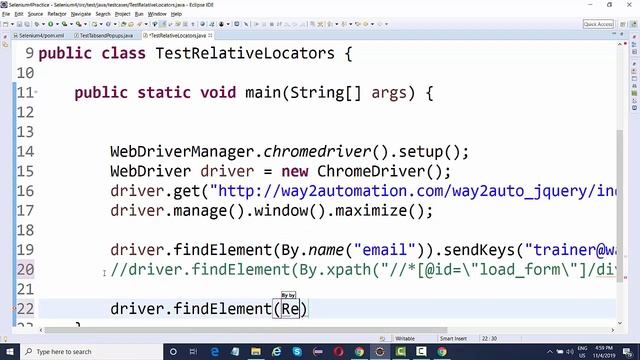Screen dimensions: 640x360
Task: Open the green Camtasia taskbar icon
Action: pos(400,351)
